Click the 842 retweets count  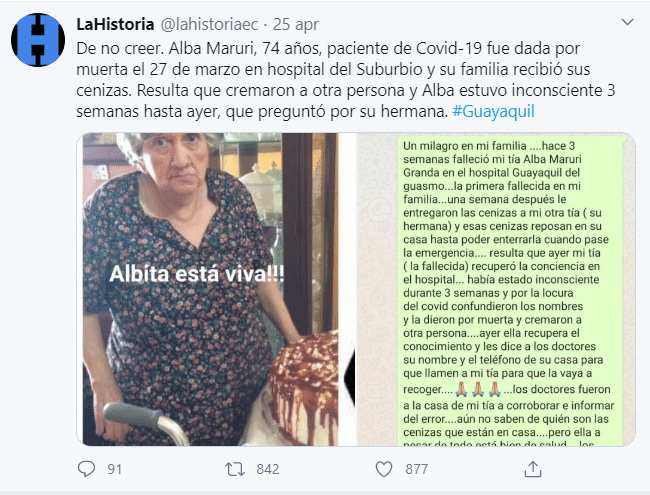pos(268,469)
